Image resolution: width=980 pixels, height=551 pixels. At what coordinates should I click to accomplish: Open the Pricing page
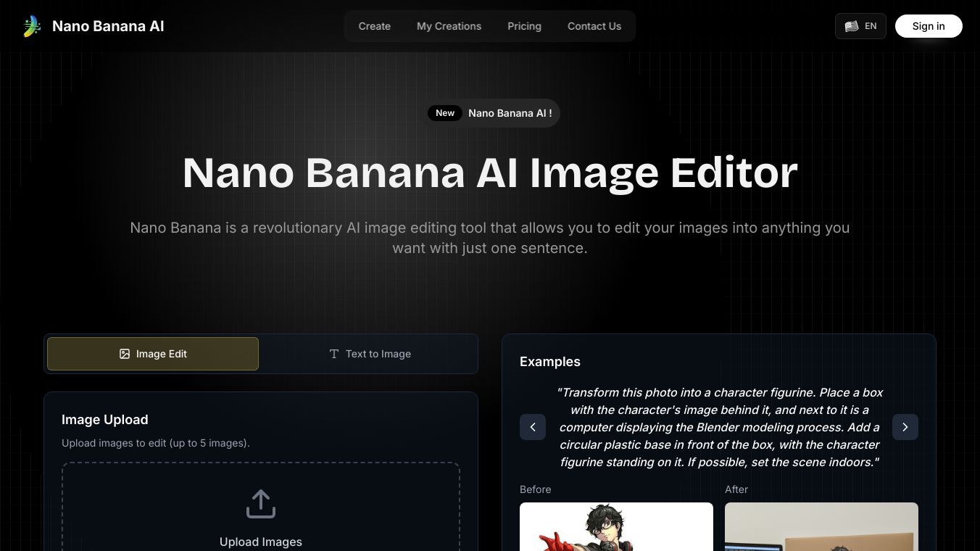point(524,26)
